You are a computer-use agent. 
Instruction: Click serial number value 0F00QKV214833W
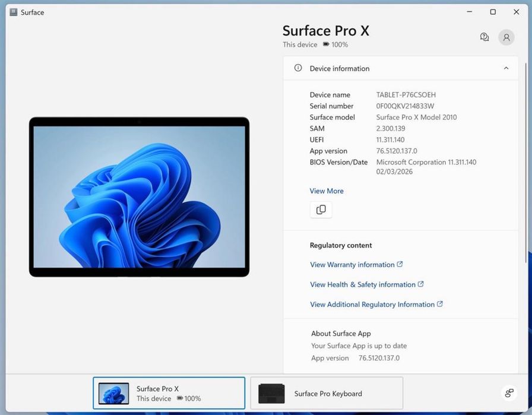pos(405,106)
